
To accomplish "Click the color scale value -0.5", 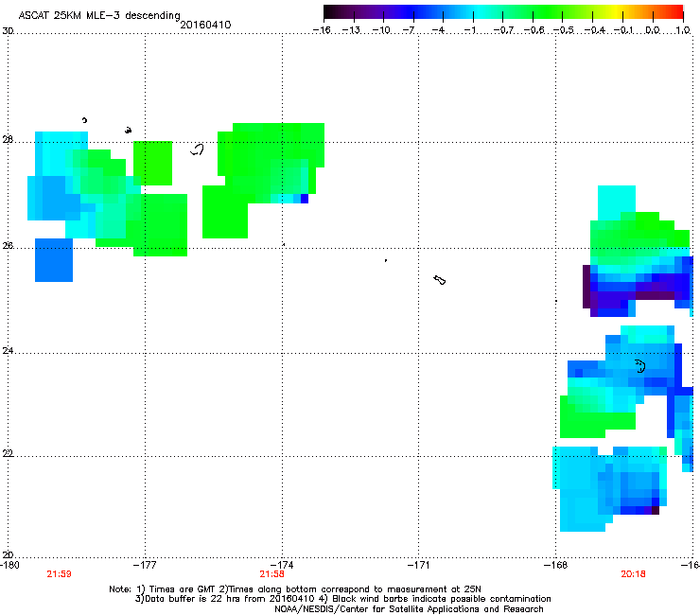I will point(564,30).
